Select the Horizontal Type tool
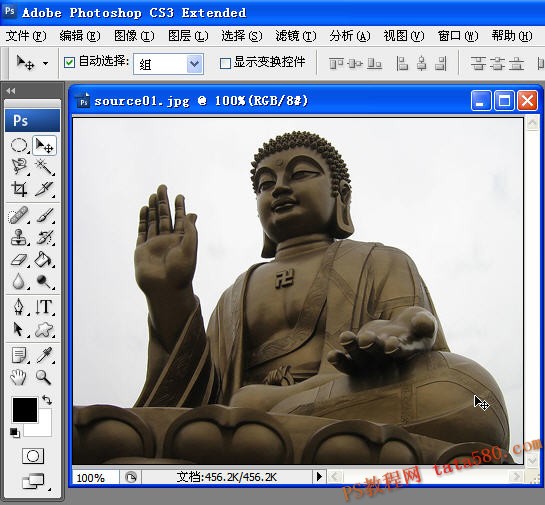This screenshot has width=545, height=505. point(44,307)
